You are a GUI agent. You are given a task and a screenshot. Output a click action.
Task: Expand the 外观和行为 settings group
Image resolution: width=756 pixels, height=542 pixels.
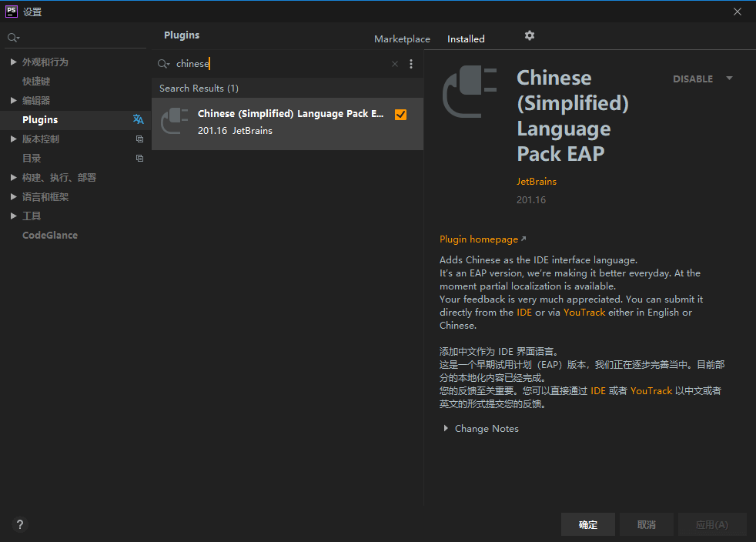14,62
